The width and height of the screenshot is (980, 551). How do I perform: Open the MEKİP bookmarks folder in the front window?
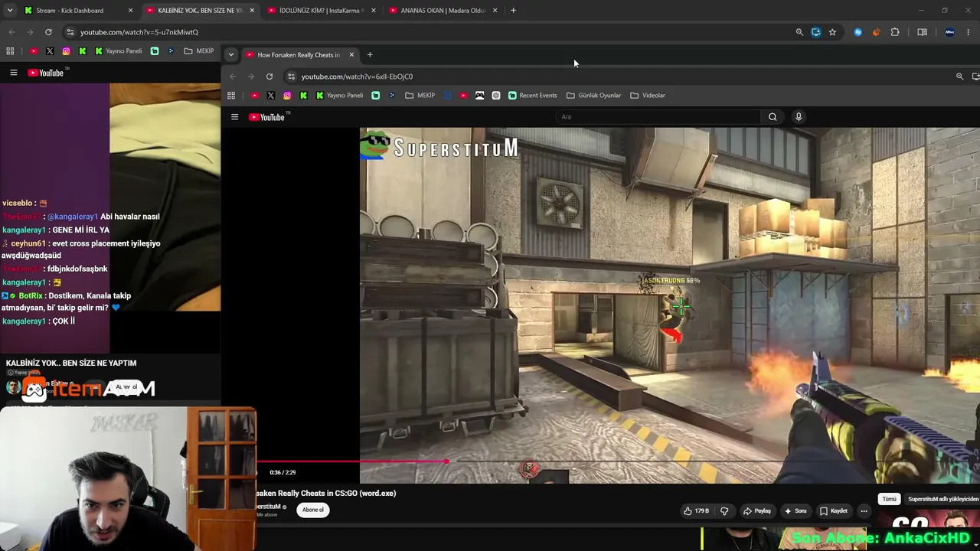tap(420, 96)
